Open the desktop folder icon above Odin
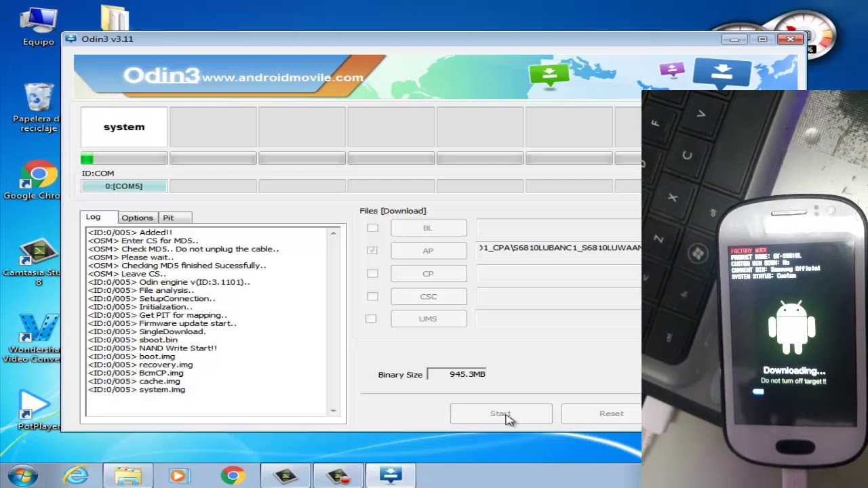 pos(115,18)
